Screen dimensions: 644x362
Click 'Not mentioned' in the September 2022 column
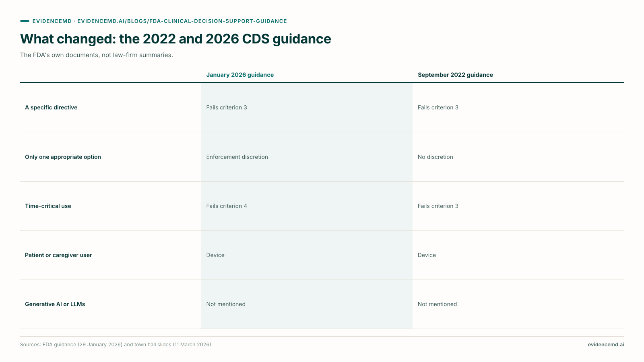[x=437, y=304]
